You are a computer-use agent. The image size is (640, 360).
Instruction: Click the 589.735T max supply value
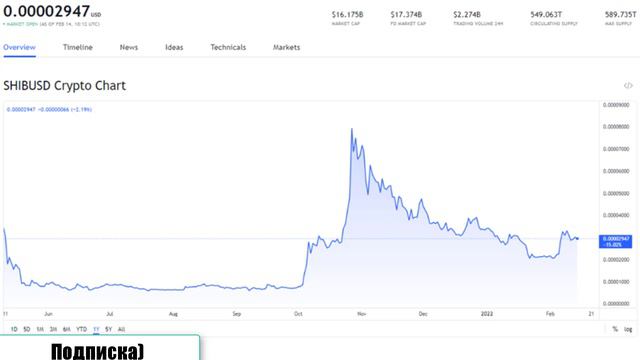point(620,15)
